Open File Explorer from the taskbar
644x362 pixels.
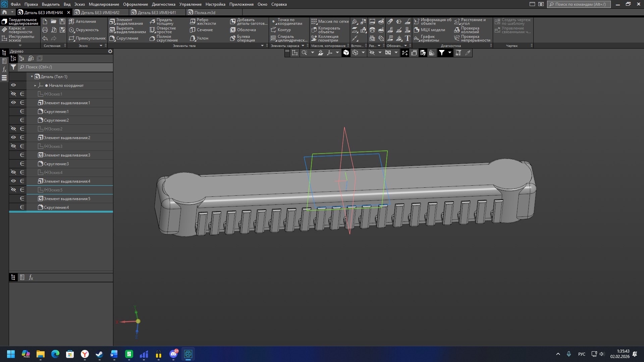pyautogui.click(x=41, y=354)
